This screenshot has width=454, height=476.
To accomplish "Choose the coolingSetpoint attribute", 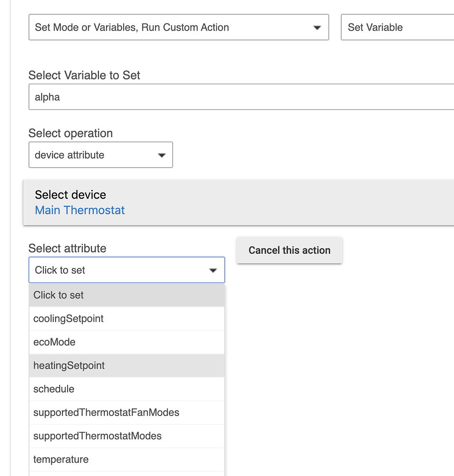I will coord(127,318).
